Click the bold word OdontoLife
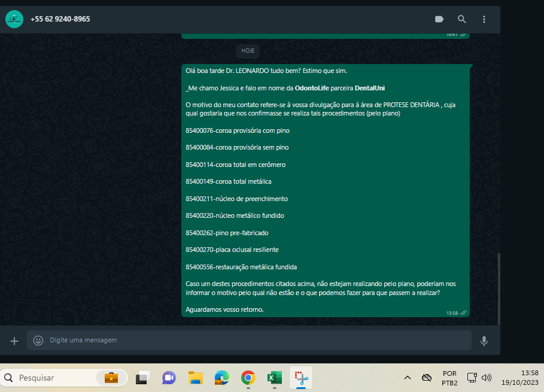 (312, 88)
